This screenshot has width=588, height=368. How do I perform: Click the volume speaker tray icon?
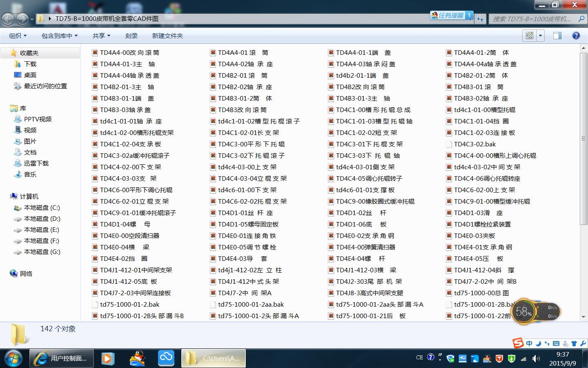[536, 359]
